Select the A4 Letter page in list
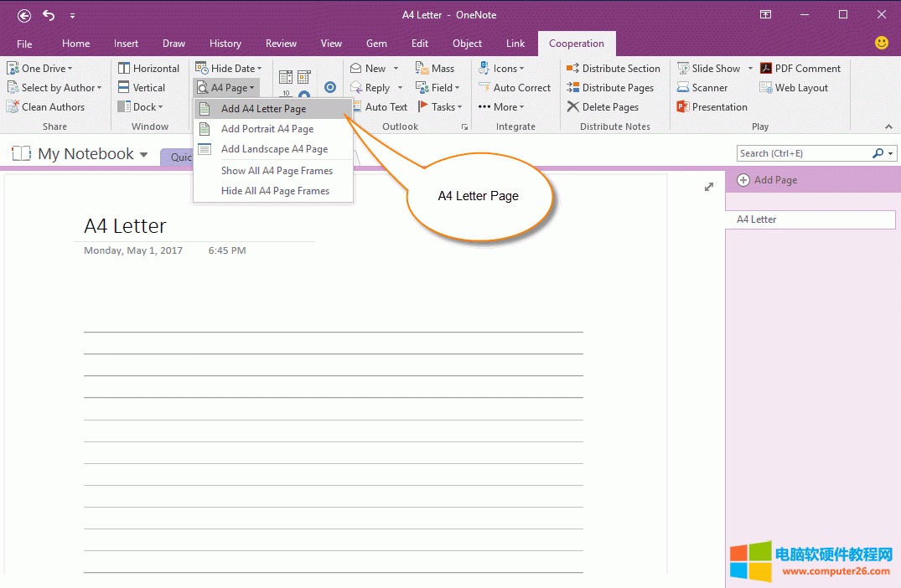The height and width of the screenshot is (588, 901). [810, 219]
